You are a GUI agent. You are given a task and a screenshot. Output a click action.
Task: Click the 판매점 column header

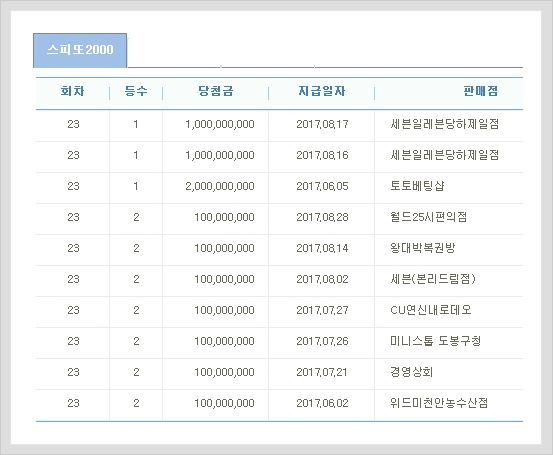point(480,91)
